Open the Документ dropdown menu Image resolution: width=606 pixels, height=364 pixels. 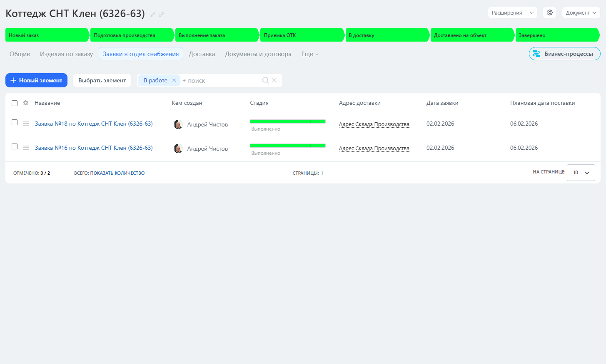[x=581, y=12]
